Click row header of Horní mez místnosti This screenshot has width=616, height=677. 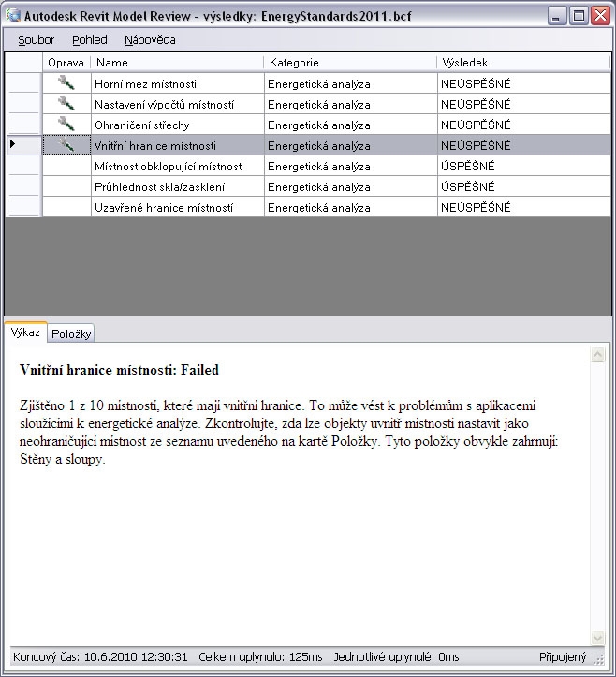23,83
